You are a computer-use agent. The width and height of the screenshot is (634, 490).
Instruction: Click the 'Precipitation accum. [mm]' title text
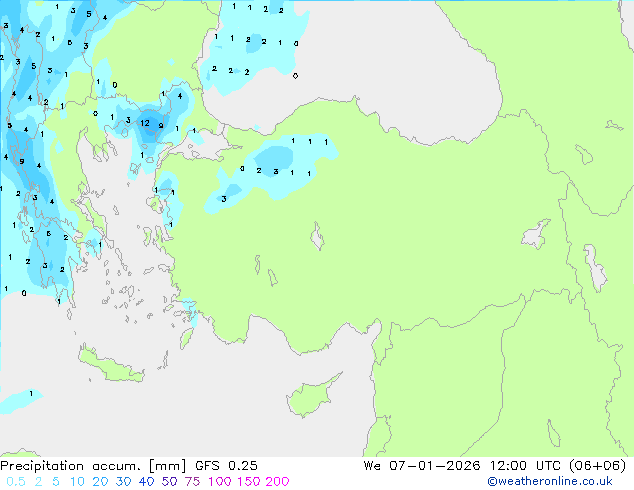coord(93,466)
